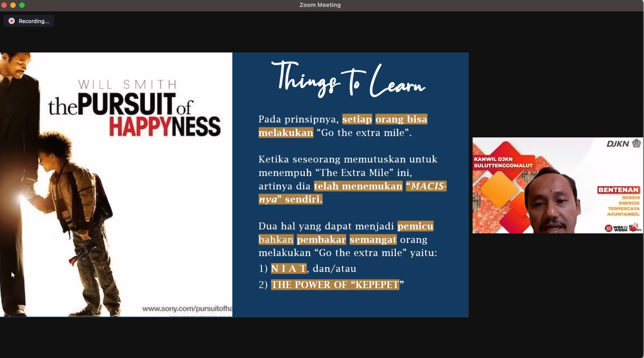Click 'THE POWER OF "KEPEPET"' text
Screen dimensions: 644x358
(337, 285)
